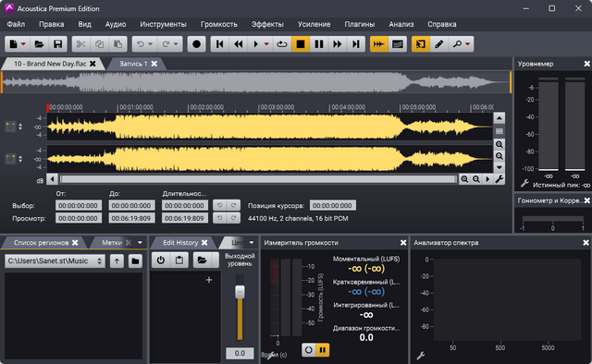Viewport: 592px width, 364px height.
Task: Expand the regions panel tab dropdown
Action: click(x=140, y=243)
